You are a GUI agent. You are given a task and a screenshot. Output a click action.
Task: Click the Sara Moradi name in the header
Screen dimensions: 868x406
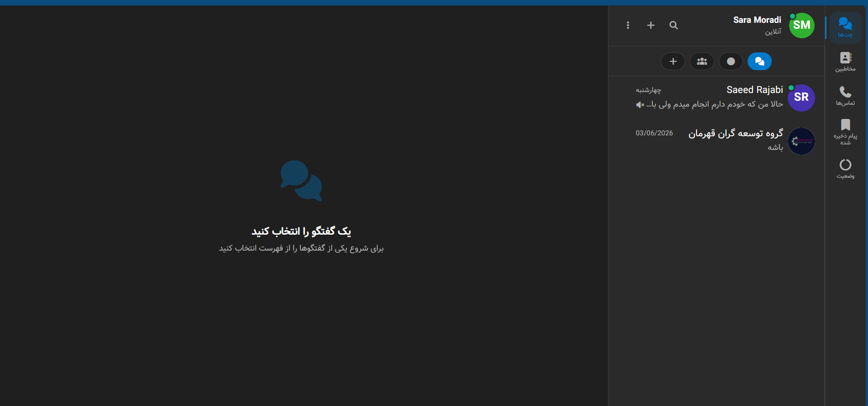757,20
